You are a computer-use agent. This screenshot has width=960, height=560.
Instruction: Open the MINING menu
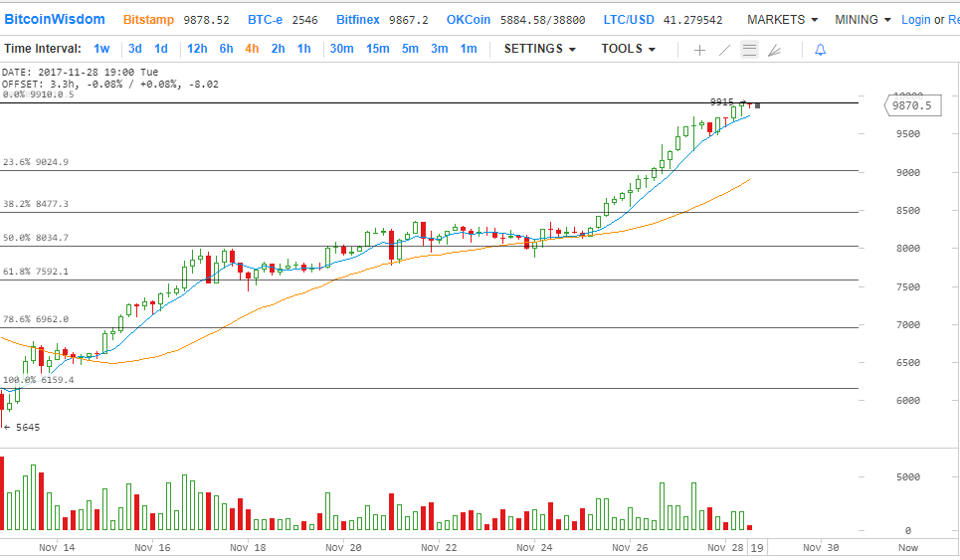863,19
